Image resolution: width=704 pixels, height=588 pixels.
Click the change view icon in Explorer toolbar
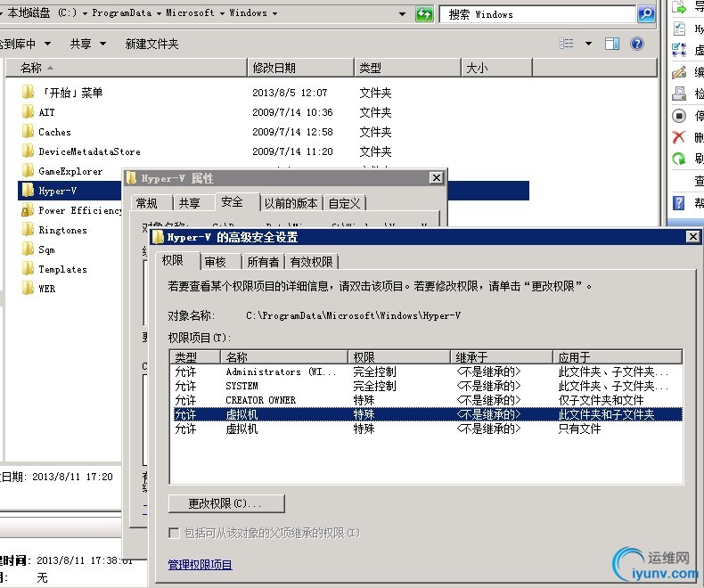[567, 44]
